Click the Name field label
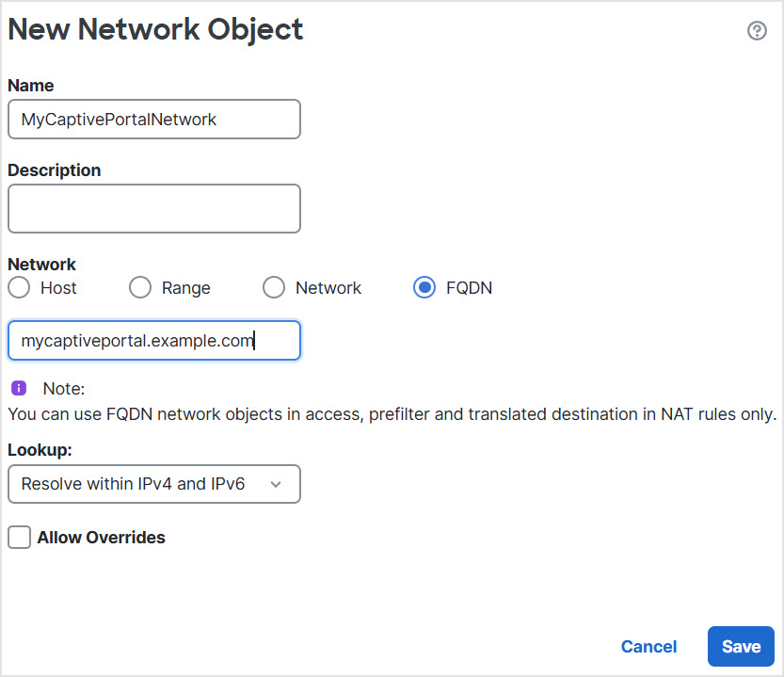Viewport: 784px width, 677px height. coord(30,85)
